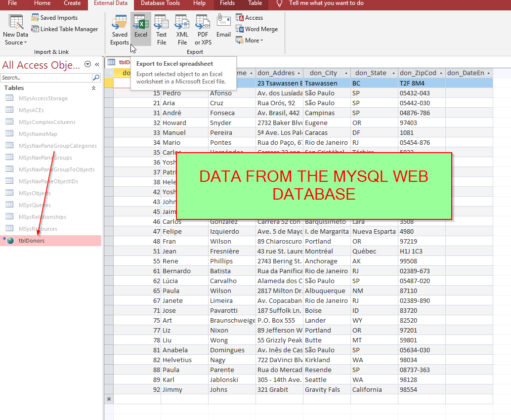This screenshot has width=511, height=420.
Task: Launch the Linked Table Manager
Action: [x=65, y=29]
